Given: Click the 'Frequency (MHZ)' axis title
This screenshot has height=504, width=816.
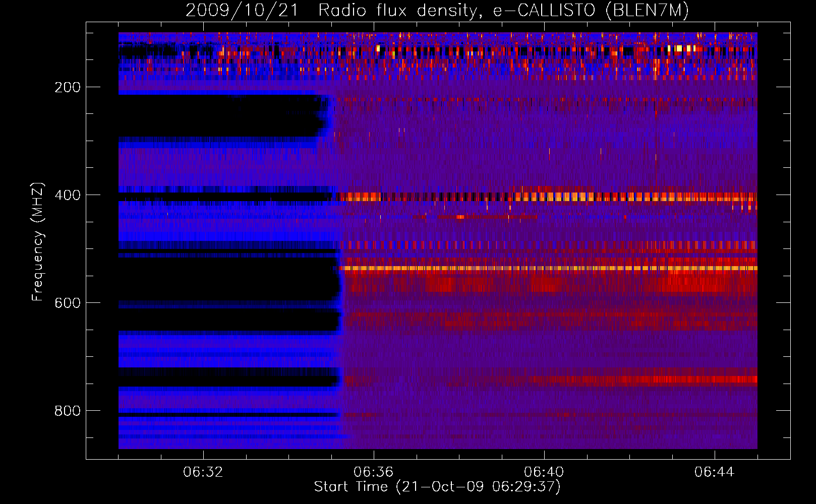Looking at the screenshot, I should pyautogui.click(x=38, y=241).
